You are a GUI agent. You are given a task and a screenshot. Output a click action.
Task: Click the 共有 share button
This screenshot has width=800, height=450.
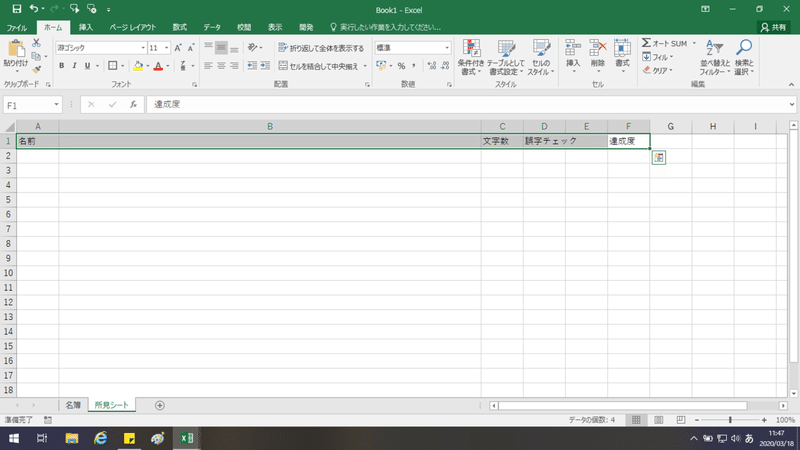point(773,28)
